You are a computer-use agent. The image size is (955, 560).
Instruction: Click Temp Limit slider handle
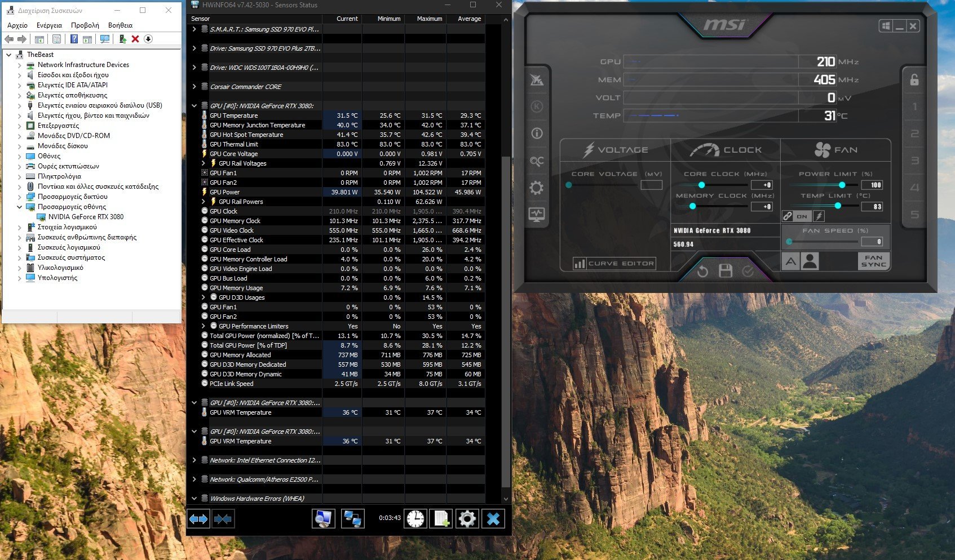click(x=838, y=206)
